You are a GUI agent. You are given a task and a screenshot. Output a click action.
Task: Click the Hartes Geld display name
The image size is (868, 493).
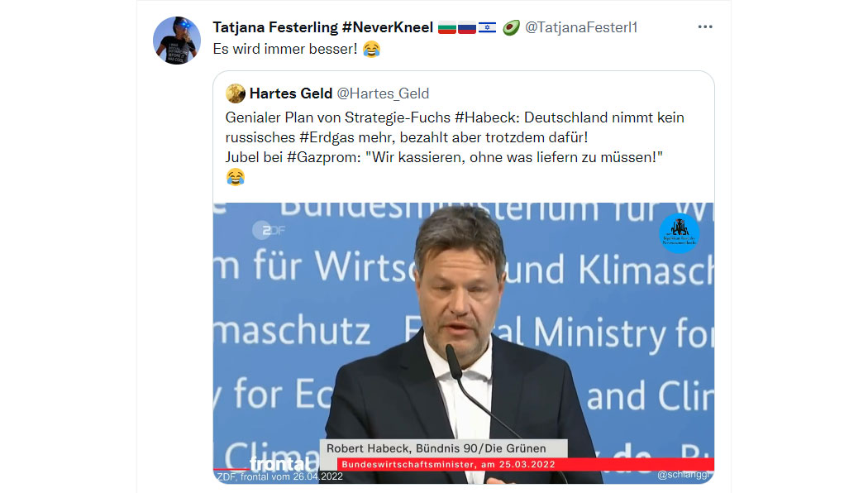coord(291,93)
